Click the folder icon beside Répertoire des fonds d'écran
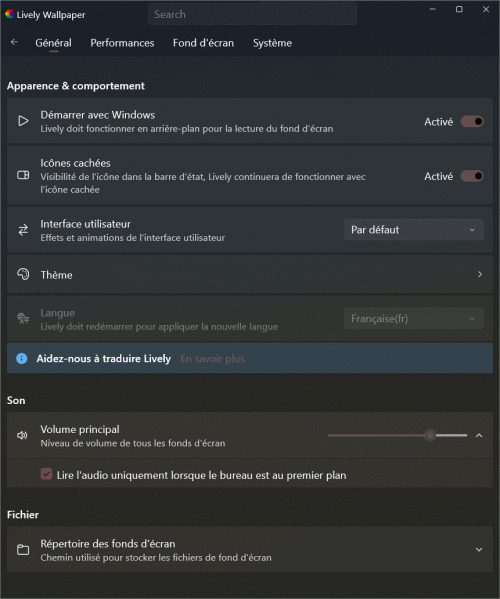500x599 pixels. pyautogui.click(x=23, y=550)
